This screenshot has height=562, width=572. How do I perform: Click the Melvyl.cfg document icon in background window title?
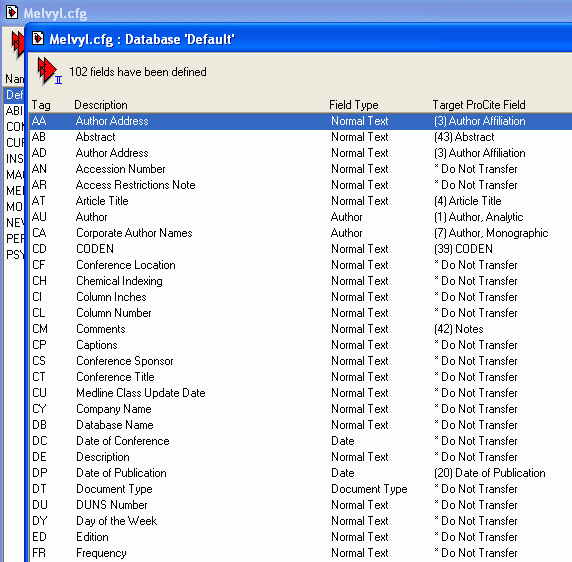[12, 12]
